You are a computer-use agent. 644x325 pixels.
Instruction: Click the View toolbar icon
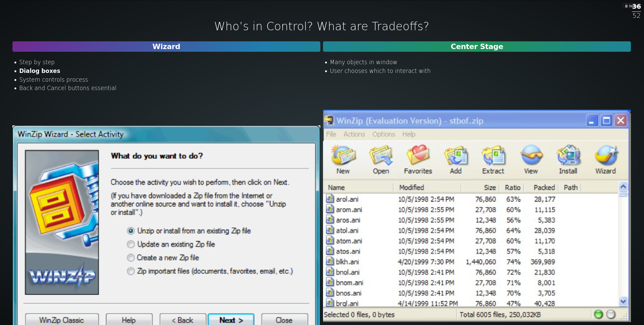pyautogui.click(x=531, y=160)
